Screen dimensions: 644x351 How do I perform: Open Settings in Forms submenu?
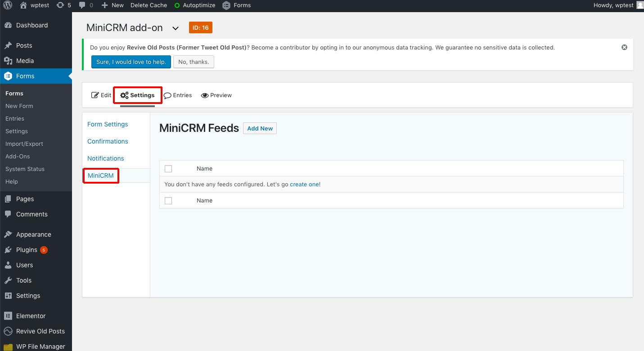(17, 131)
